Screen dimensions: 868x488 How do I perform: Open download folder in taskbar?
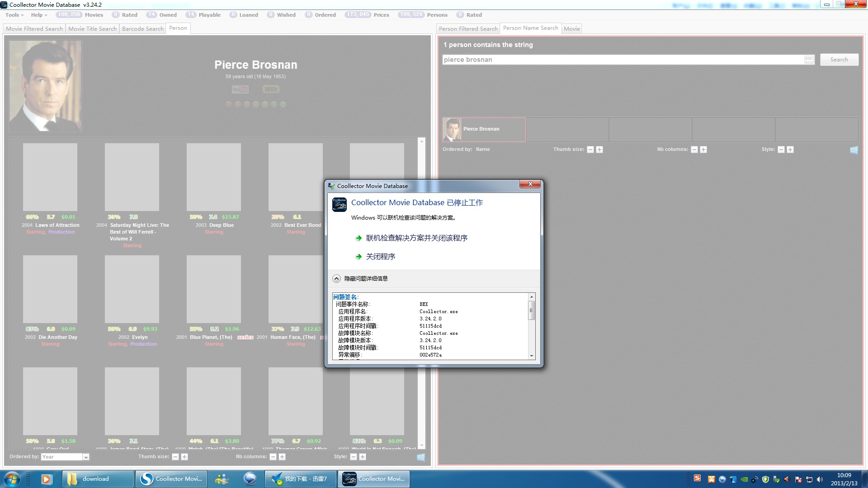97,479
